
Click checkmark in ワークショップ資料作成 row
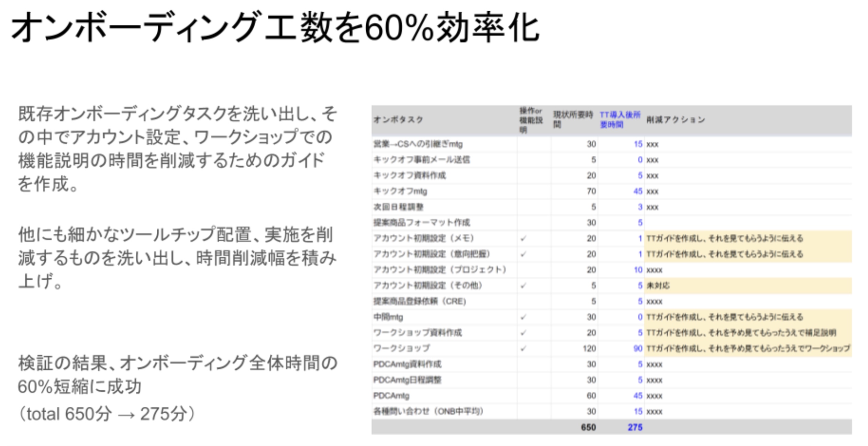coord(523,333)
